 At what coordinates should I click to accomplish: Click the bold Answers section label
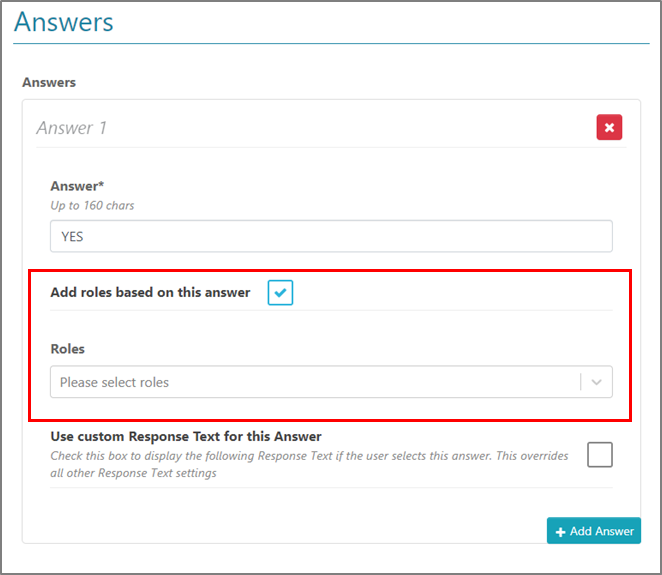49,82
